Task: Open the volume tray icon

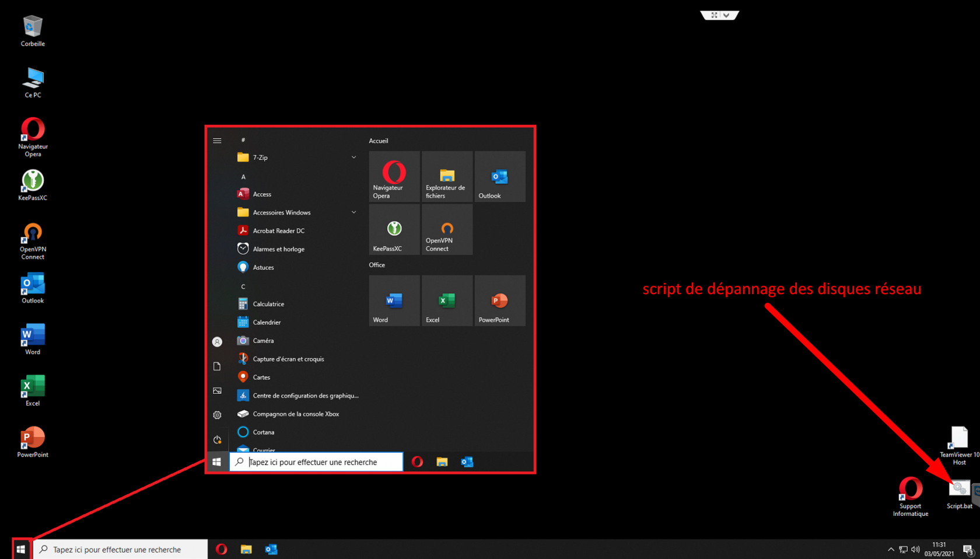Action: [915, 549]
